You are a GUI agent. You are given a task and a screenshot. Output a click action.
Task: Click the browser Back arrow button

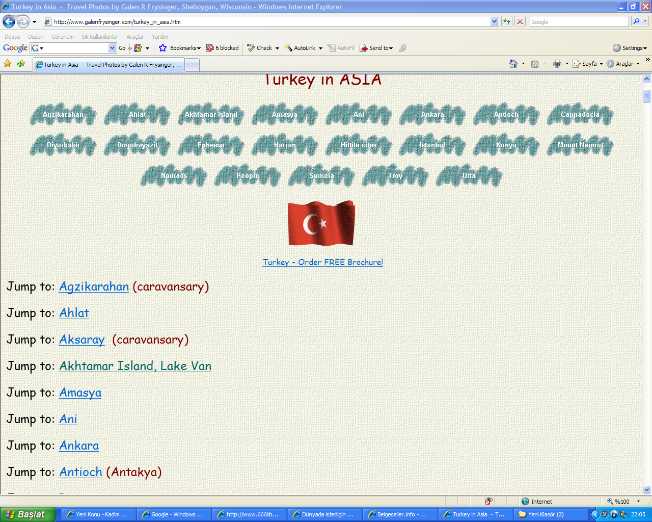pyautogui.click(x=9, y=21)
